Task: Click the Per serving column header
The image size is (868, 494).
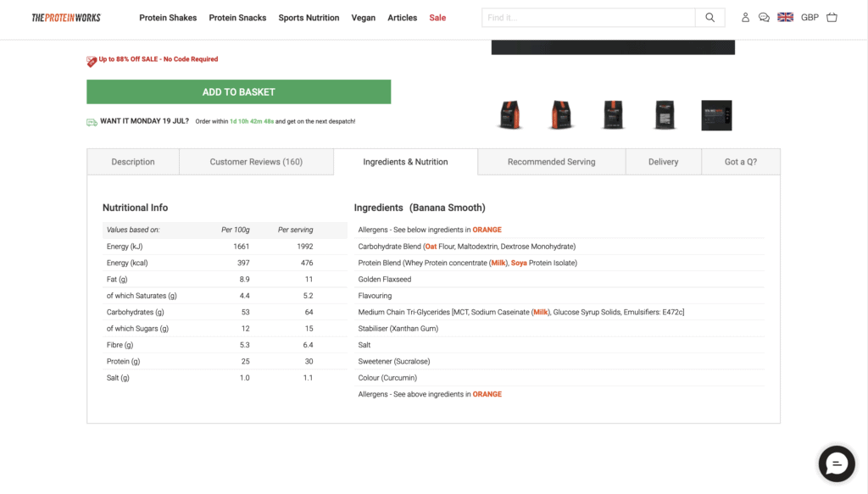Action: pyautogui.click(x=295, y=230)
